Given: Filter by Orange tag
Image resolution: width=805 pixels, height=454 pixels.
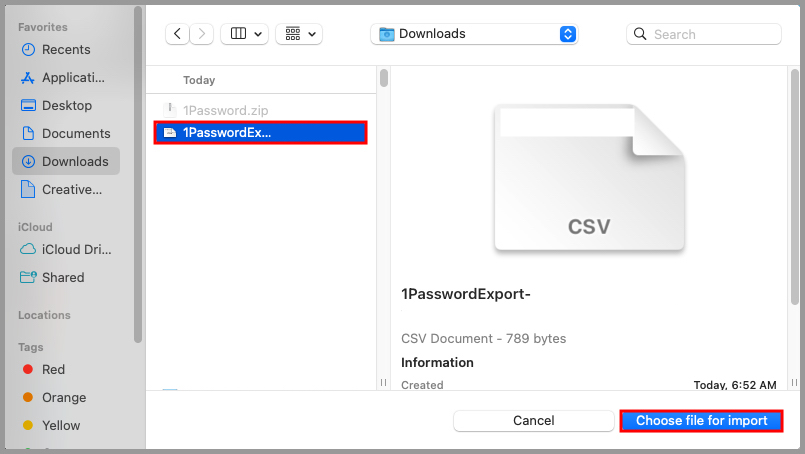Looking at the screenshot, I should coord(63,397).
